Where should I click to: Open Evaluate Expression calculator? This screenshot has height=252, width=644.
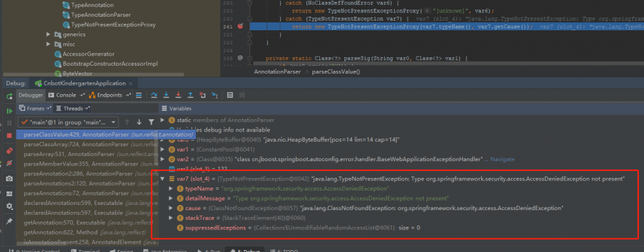[230, 95]
